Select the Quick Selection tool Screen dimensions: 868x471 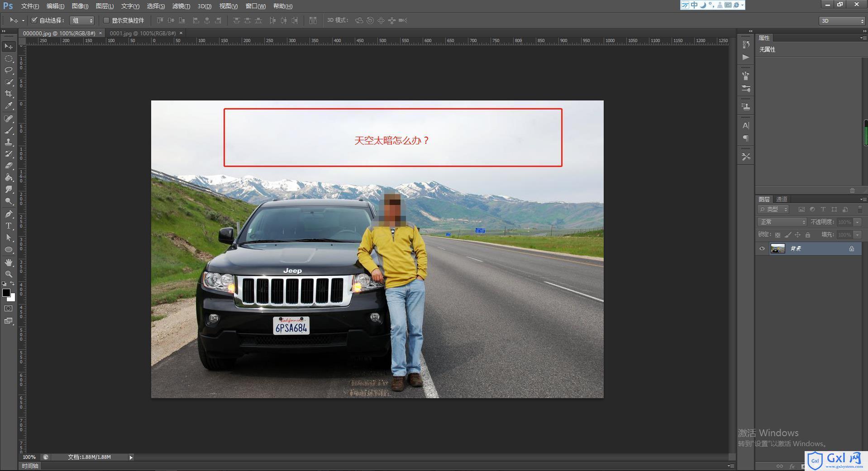[x=9, y=82]
